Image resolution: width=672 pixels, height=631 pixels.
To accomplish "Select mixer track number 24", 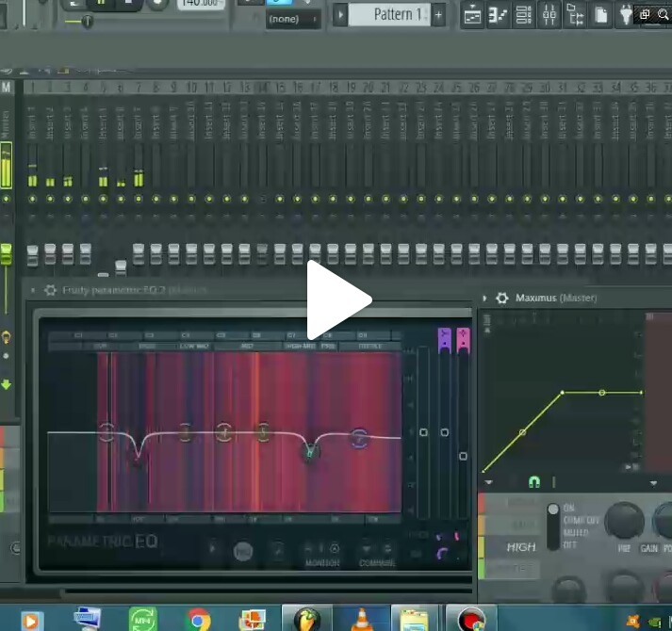I will pos(439,88).
